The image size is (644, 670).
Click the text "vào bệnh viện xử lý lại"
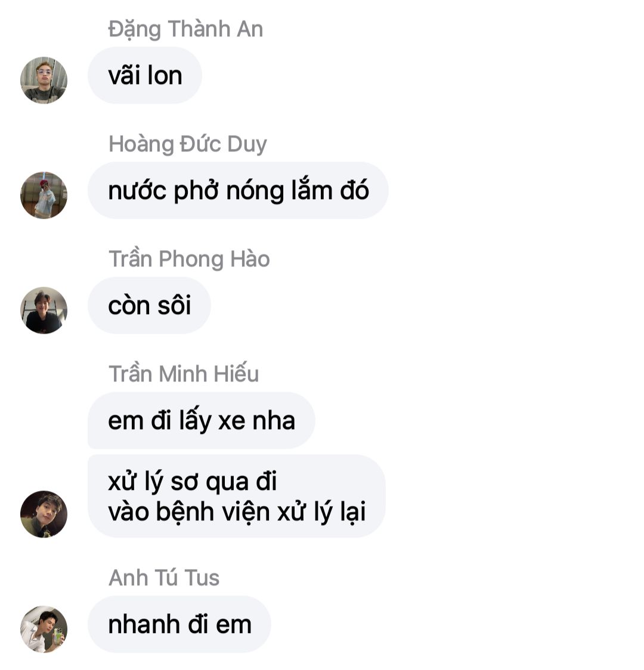[x=237, y=512]
